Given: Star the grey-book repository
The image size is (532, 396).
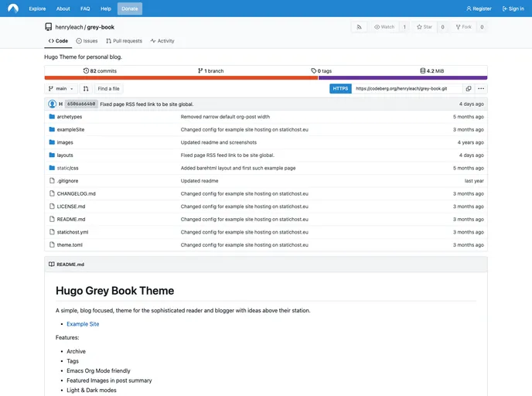Looking at the screenshot, I should pos(424,27).
